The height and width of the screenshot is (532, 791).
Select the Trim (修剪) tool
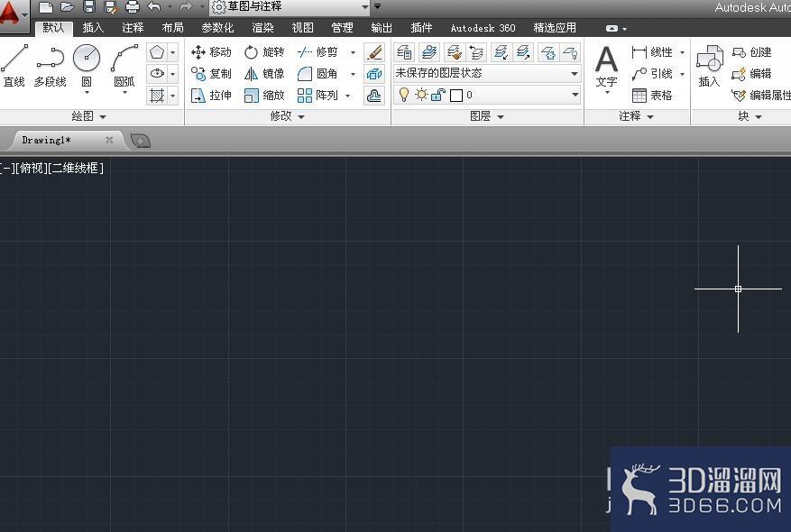coord(317,52)
